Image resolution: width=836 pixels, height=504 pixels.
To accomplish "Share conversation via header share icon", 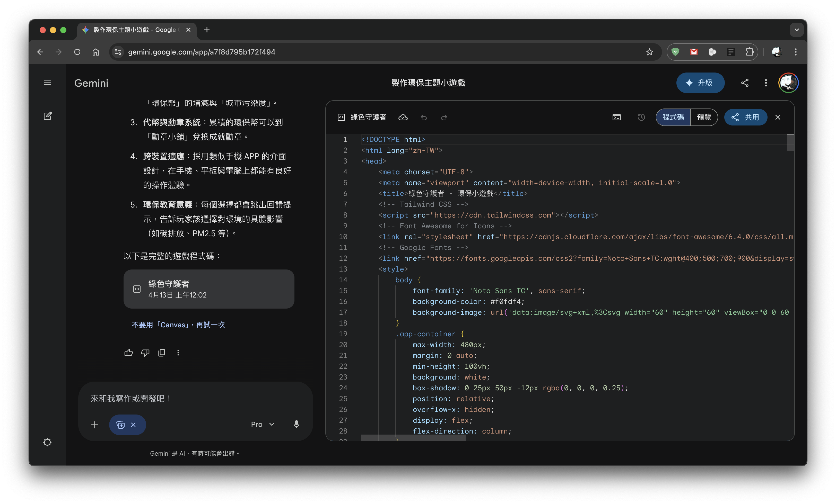I will coord(745,83).
